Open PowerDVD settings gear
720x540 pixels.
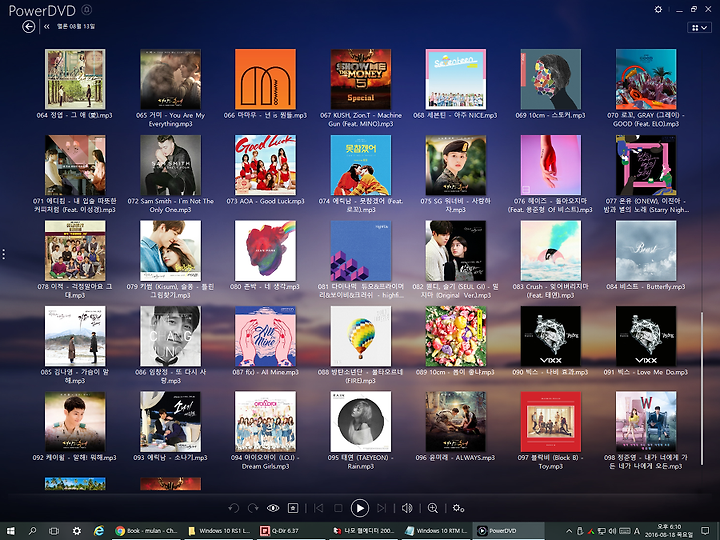[x=658, y=9]
